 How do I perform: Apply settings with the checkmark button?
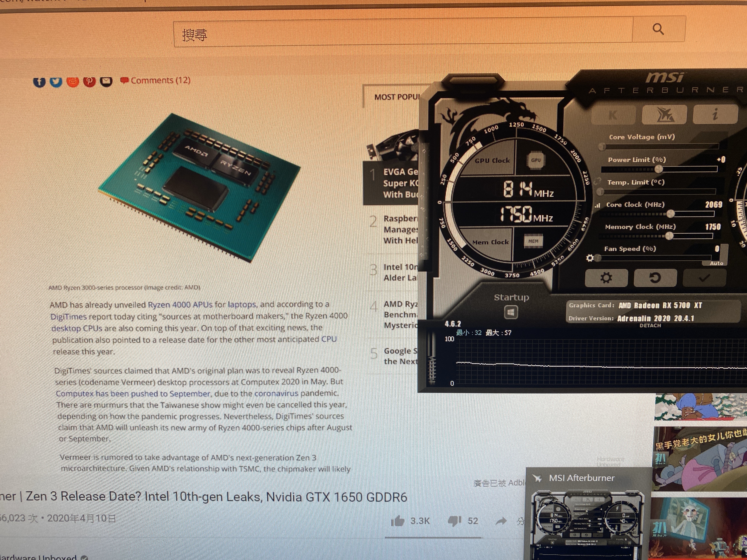pos(704,278)
